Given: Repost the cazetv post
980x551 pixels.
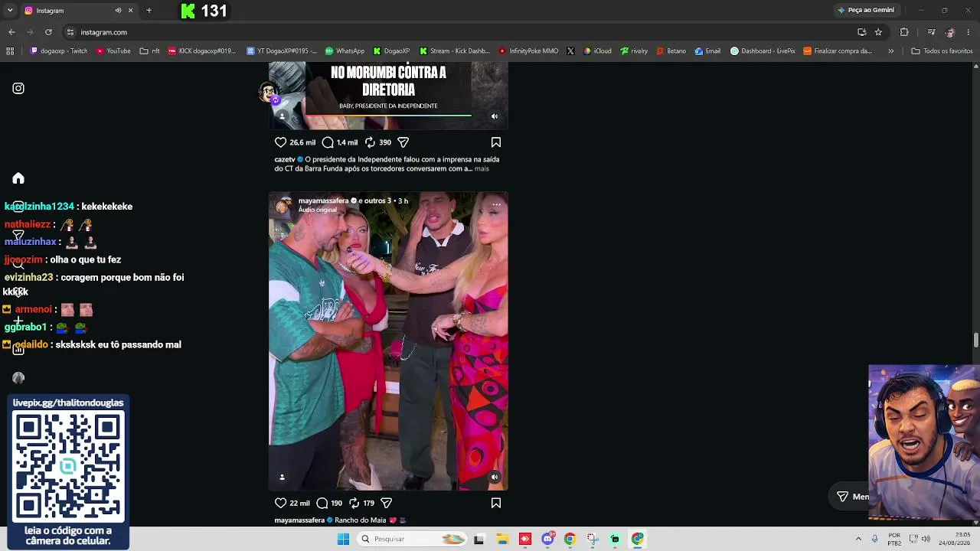Looking at the screenshot, I should click(370, 142).
